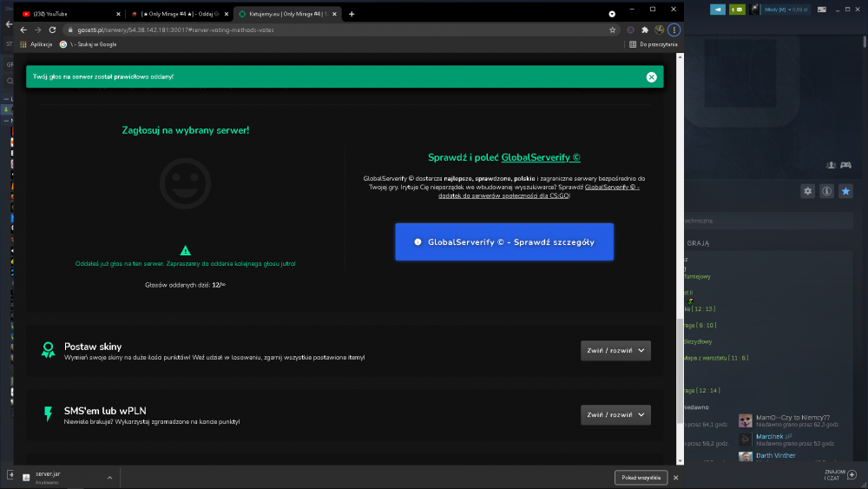This screenshot has width=868, height=489.
Task: Switch to the Only Mirage #4 Oddaj tab
Action: 180,14
